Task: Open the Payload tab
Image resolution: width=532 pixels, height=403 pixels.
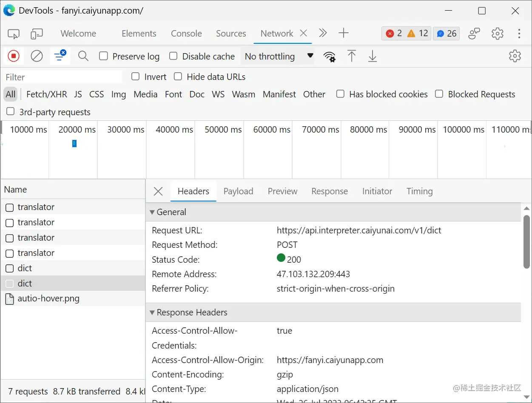Action: (x=238, y=191)
